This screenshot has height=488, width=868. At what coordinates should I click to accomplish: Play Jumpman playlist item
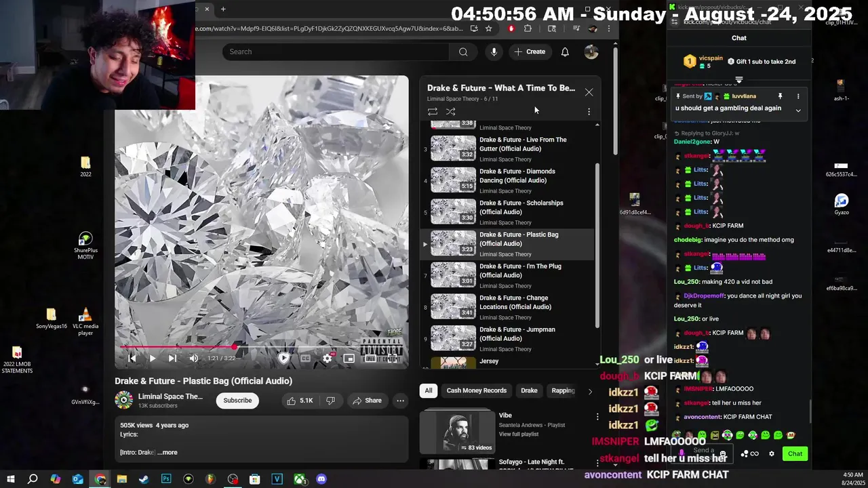(507, 339)
